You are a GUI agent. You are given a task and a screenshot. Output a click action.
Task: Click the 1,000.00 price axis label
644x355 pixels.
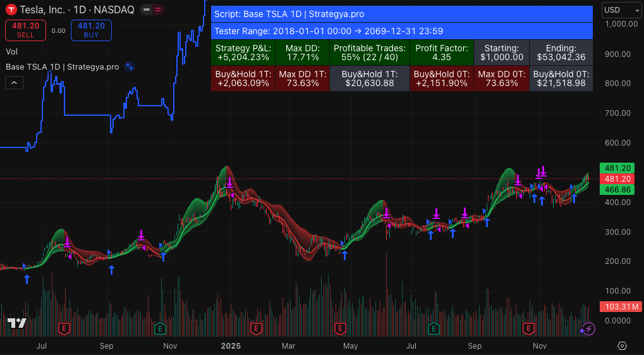pyautogui.click(x=621, y=24)
